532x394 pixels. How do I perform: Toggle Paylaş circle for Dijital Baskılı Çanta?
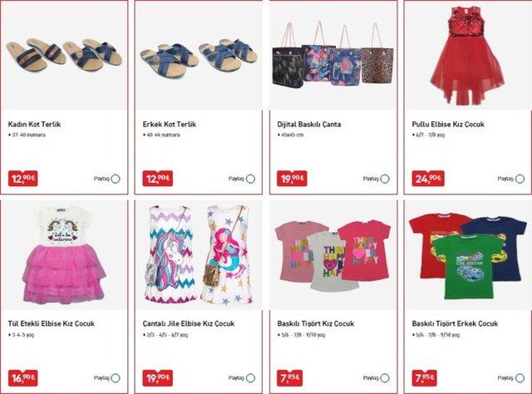tap(385, 179)
